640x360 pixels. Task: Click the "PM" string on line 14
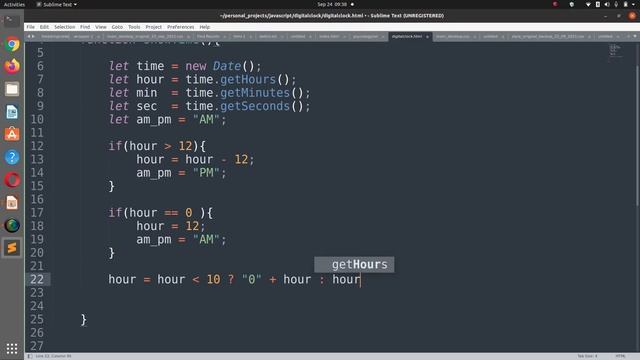click(x=206, y=173)
